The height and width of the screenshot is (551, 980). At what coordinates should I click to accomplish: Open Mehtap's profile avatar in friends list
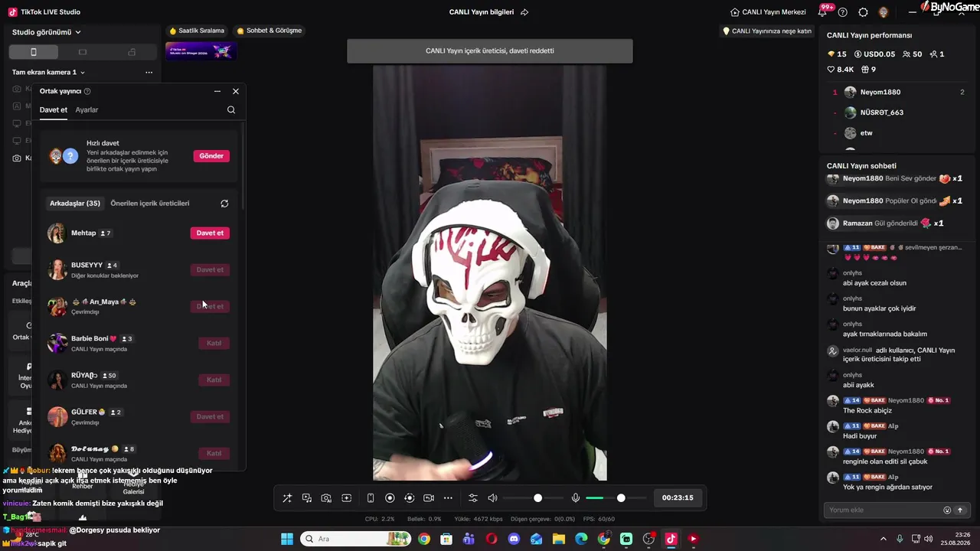tap(57, 233)
